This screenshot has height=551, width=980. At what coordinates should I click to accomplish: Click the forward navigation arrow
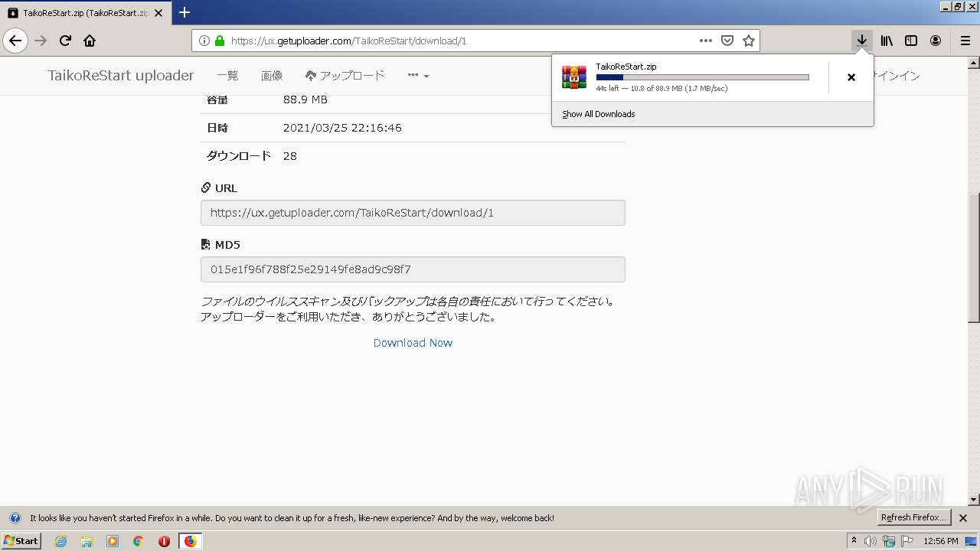pos(41,41)
